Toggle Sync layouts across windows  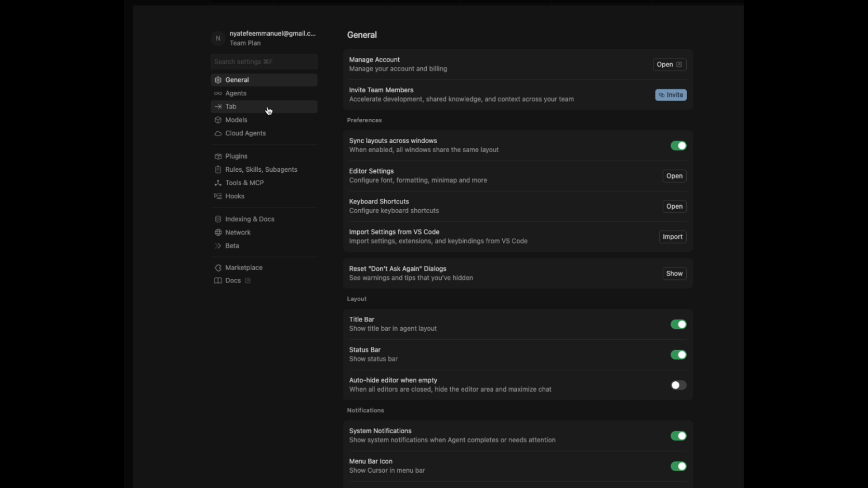click(x=678, y=145)
